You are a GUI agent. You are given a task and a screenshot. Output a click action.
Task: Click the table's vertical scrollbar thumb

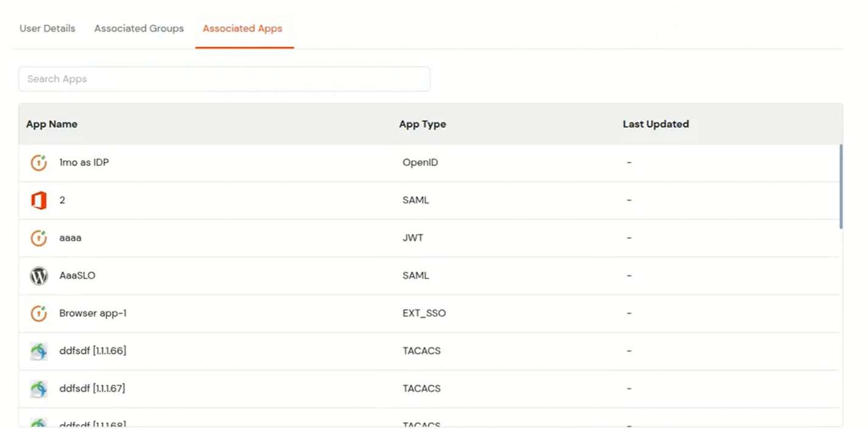841,186
